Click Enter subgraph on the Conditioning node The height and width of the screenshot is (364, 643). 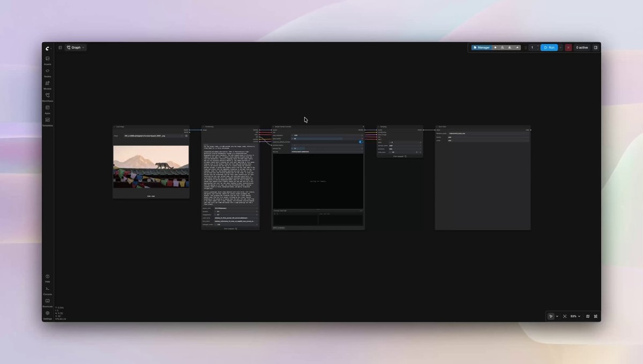point(230,229)
